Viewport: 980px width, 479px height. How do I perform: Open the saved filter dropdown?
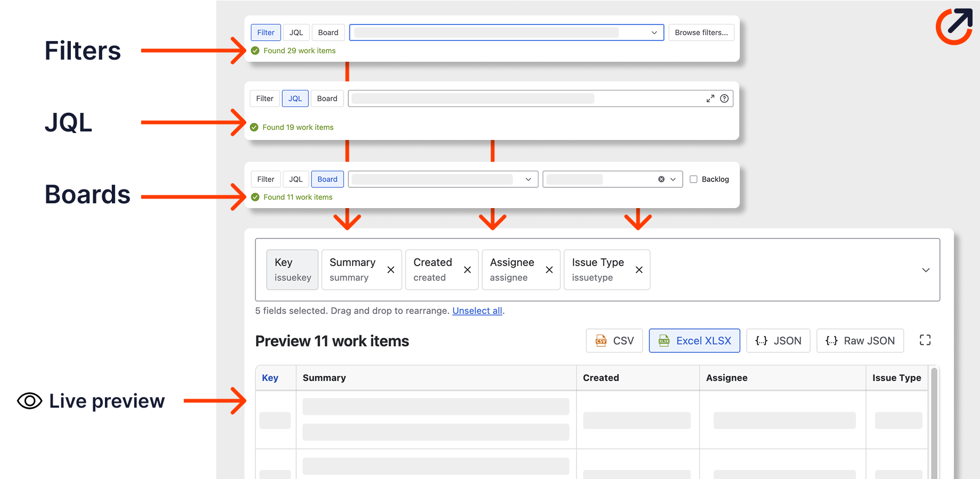654,32
